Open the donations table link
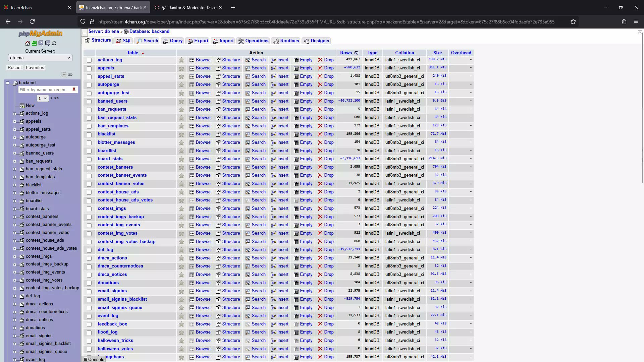This screenshot has width=644, height=362. [108, 283]
